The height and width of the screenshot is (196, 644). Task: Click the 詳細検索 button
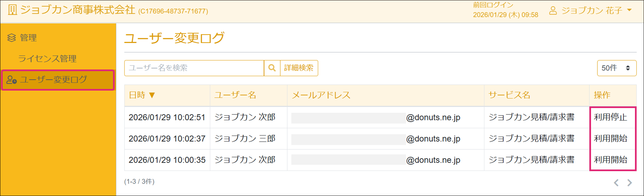pyautogui.click(x=299, y=68)
